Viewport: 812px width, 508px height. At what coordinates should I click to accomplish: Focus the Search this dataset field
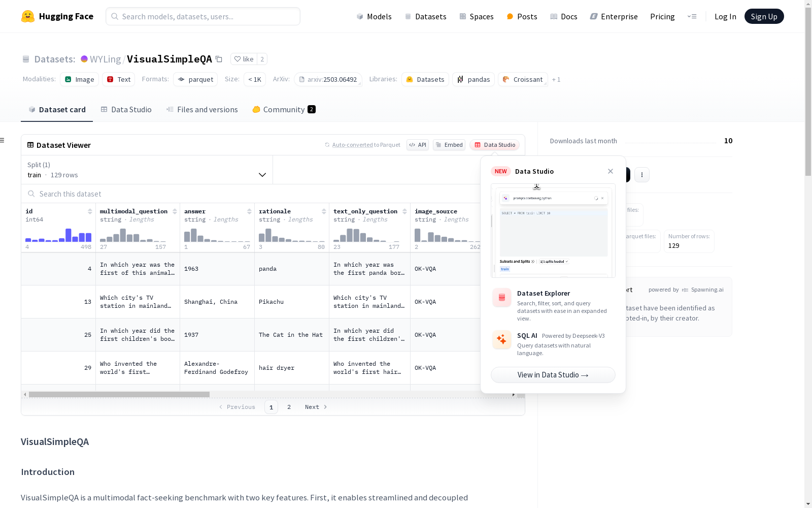click(x=251, y=194)
